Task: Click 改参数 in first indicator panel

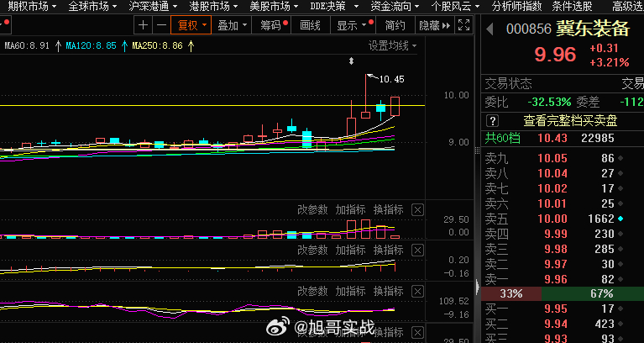Action: coord(312,210)
